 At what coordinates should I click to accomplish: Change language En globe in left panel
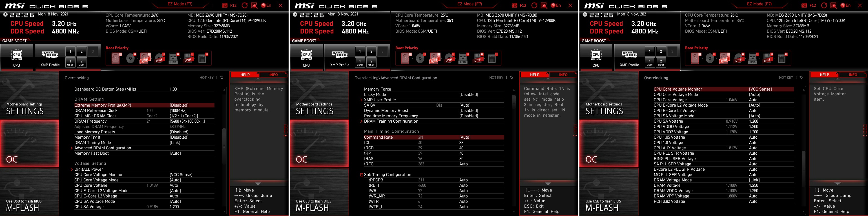266,5
